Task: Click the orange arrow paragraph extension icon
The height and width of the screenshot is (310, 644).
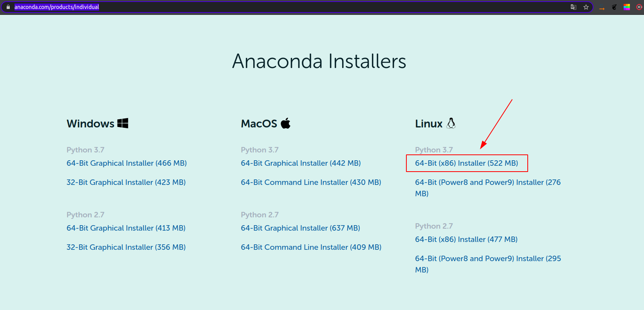Action: (602, 7)
